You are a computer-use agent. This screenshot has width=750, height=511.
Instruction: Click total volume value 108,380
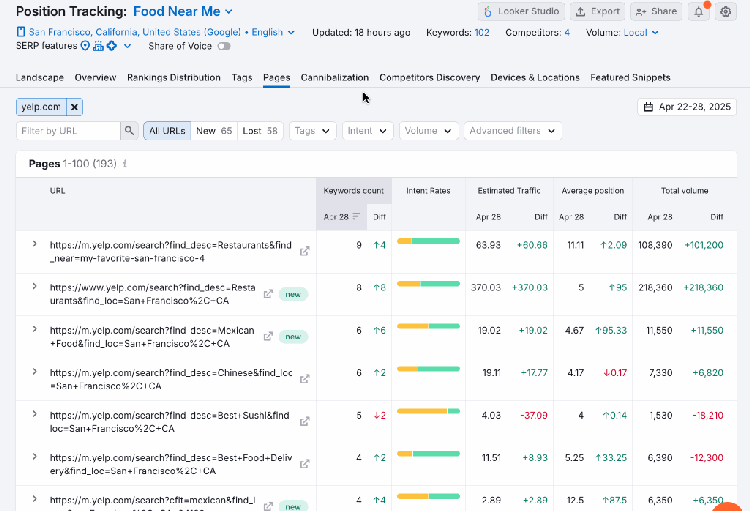coord(655,245)
